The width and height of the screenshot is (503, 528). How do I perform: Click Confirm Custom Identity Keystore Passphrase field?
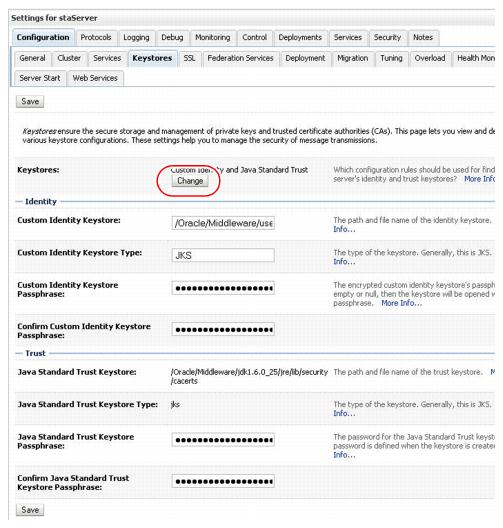pyautogui.click(x=223, y=330)
